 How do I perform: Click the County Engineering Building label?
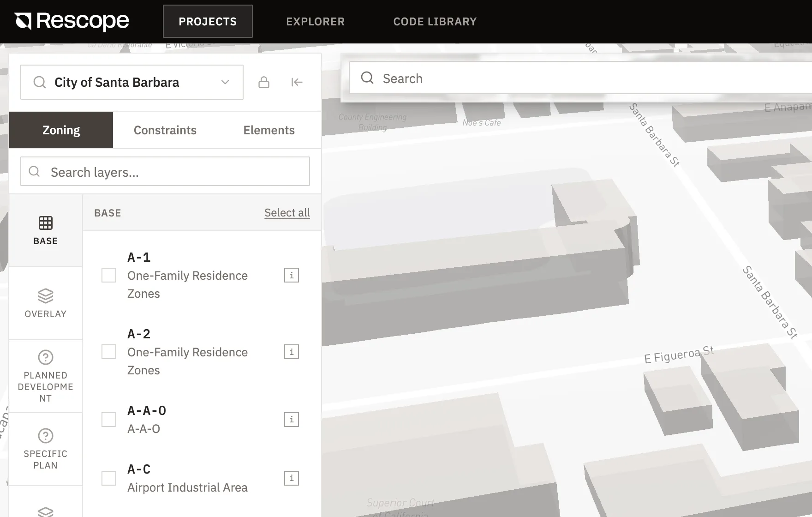pyautogui.click(x=373, y=122)
